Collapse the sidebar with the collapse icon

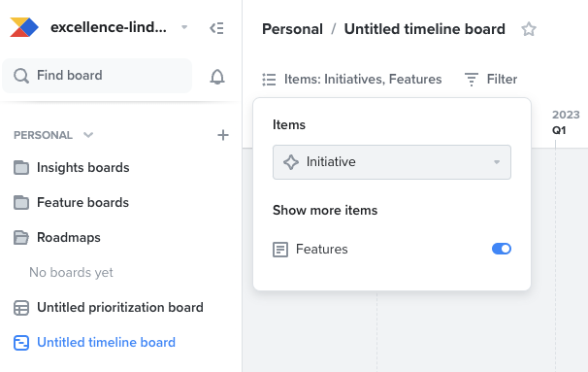tap(216, 28)
